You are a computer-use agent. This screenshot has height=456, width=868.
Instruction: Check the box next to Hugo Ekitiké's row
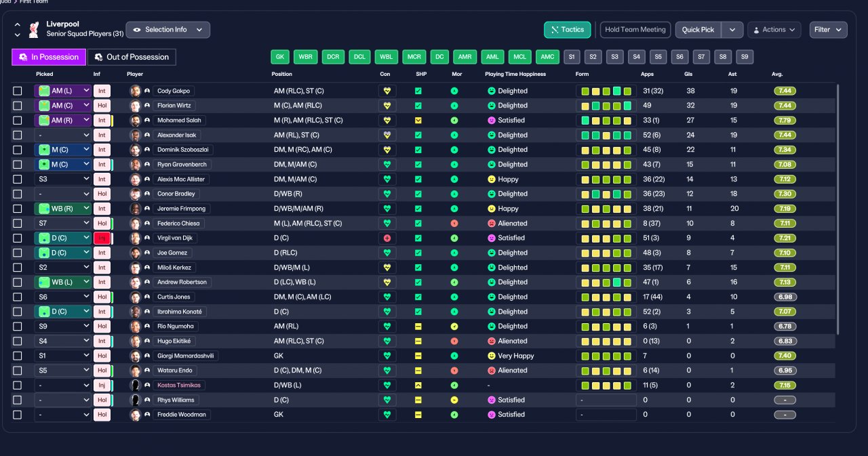point(18,341)
